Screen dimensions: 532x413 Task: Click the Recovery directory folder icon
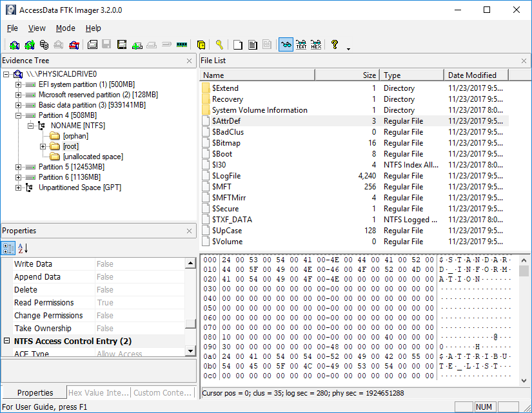pyautogui.click(x=206, y=99)
